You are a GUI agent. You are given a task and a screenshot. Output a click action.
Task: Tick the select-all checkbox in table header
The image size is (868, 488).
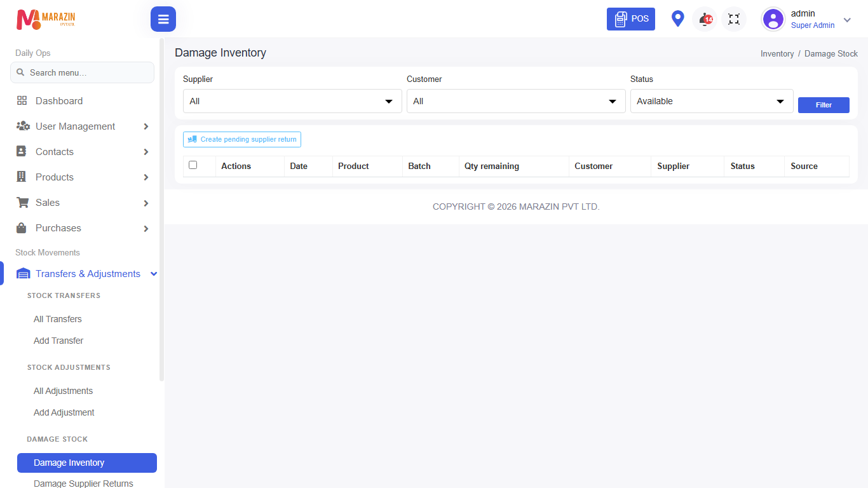click(193, 165)
